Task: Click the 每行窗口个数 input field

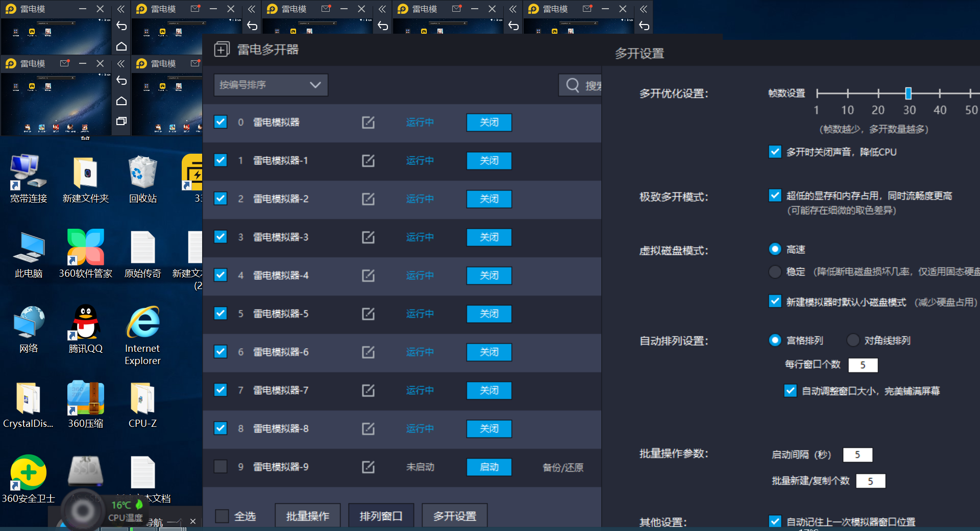Action: pos(863,365)
